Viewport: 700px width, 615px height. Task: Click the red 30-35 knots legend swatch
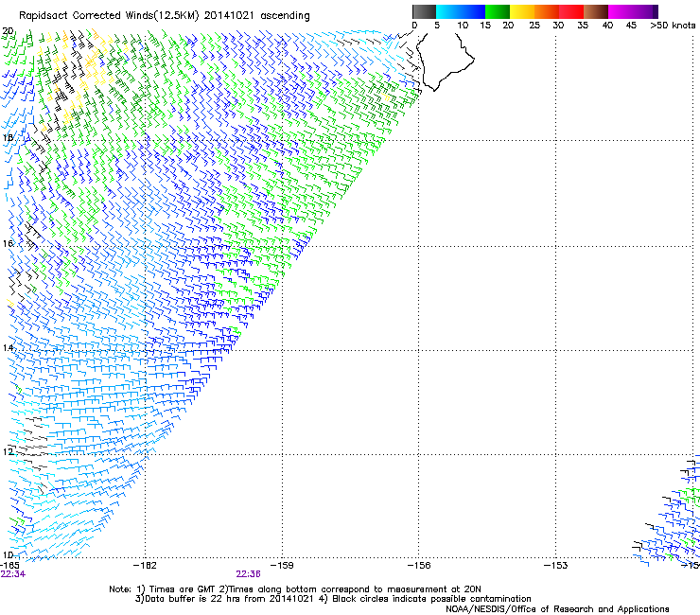tap(571, 11)
